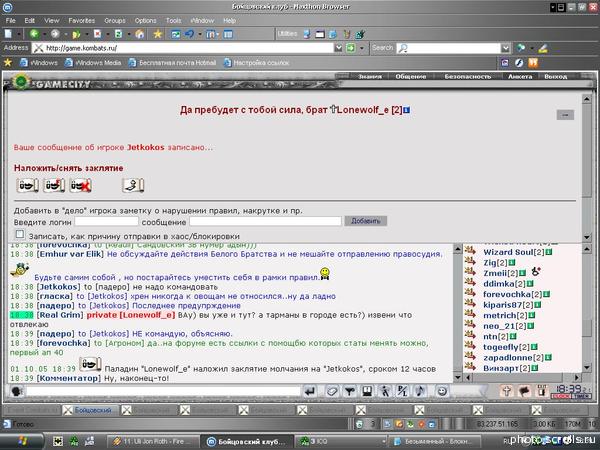Expand dropdown next to new page icon
The height and width of the screenshot is (450, 600).
coord(18,34)
